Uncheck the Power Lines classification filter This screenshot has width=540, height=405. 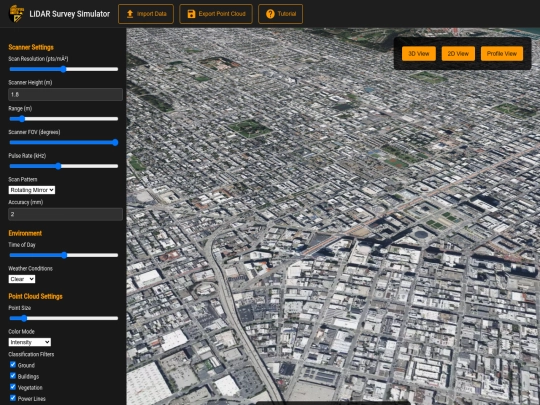(13, 398)
